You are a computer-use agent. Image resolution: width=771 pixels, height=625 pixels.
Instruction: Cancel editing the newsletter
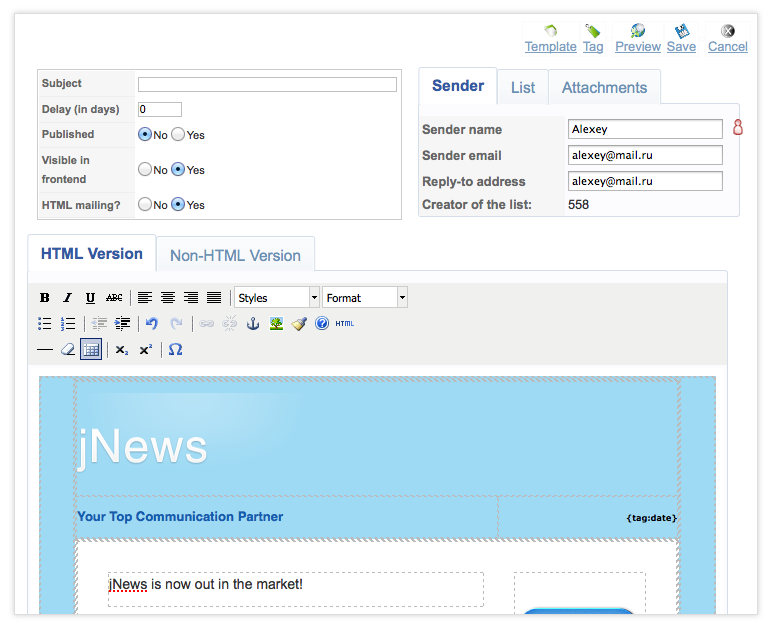[x=728, y=38]
